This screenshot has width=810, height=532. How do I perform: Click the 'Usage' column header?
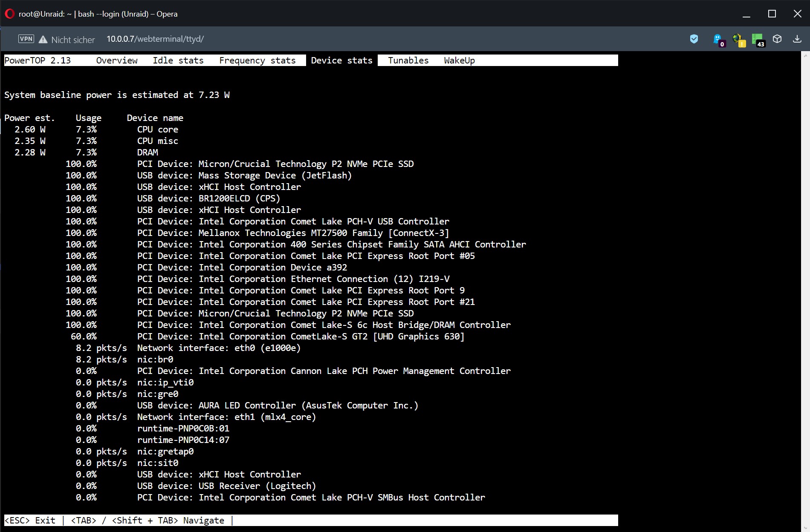pos(89,118)
